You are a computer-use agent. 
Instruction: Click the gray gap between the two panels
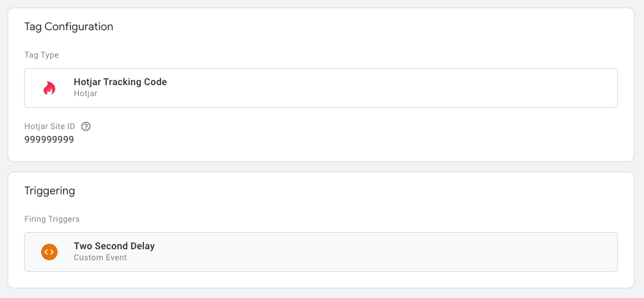tap(320, 167)
